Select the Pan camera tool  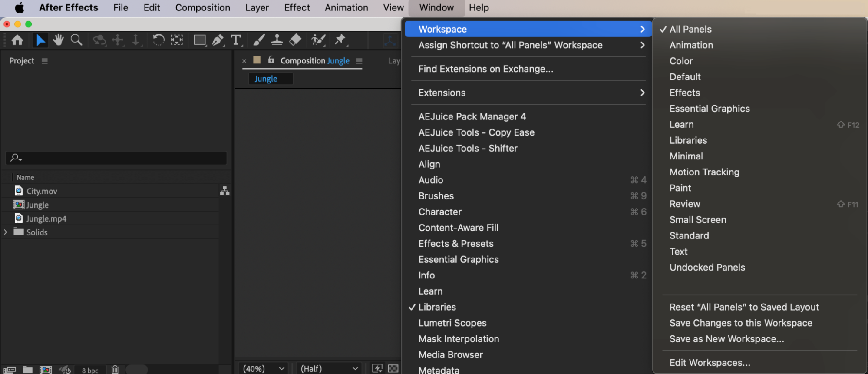click(x=118, y=40)
